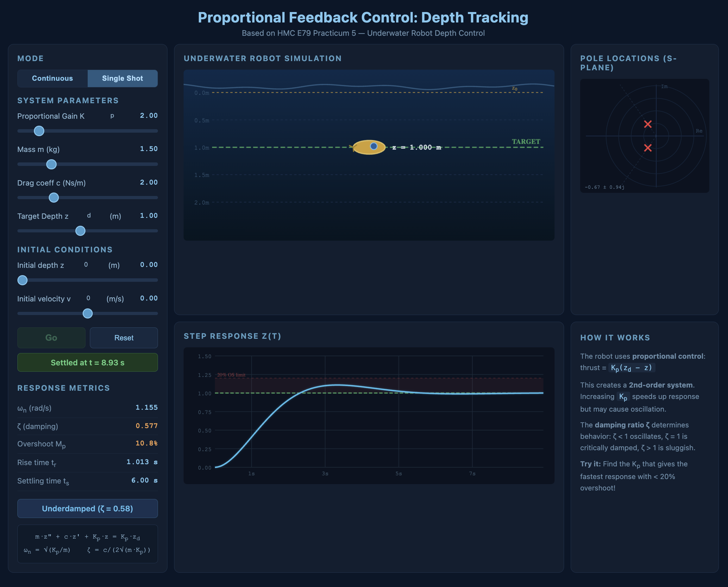Click the Reset button

click(x=124, y=338)
